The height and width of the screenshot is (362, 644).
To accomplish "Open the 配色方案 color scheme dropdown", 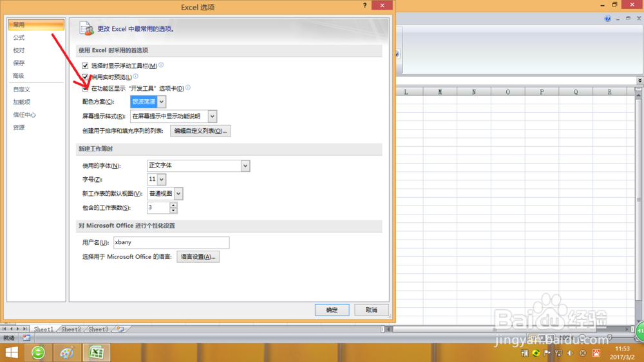I will pos(162,102).
